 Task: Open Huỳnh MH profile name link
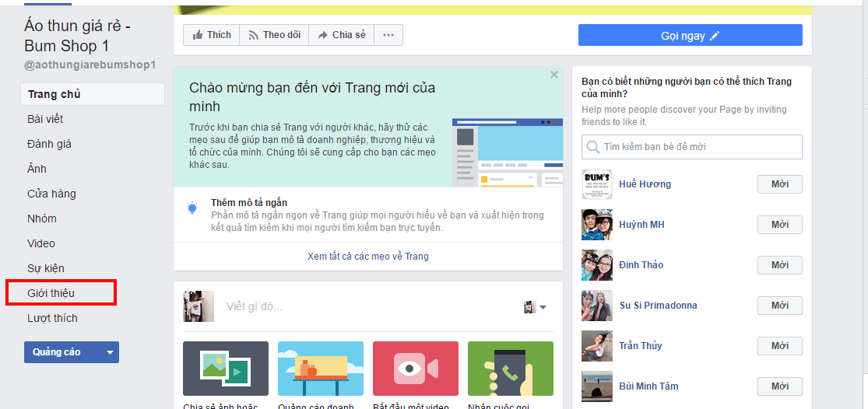[x=641, y=225]
